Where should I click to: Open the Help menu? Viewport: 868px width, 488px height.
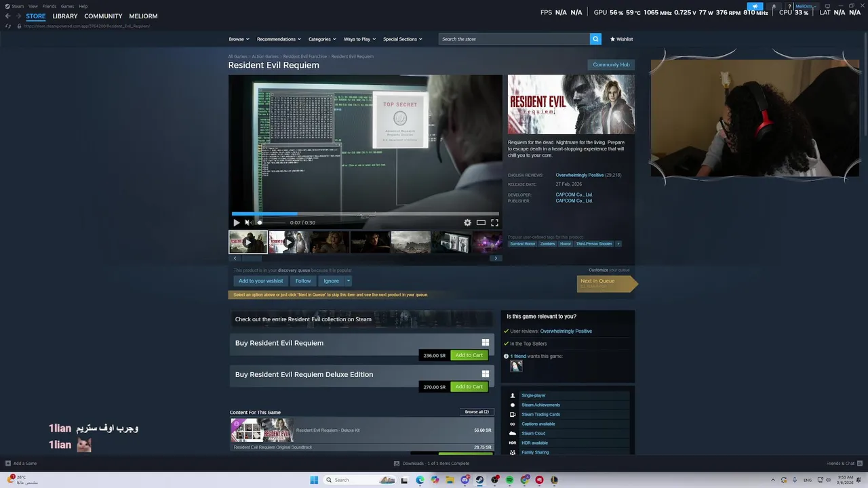pos(83,6)
